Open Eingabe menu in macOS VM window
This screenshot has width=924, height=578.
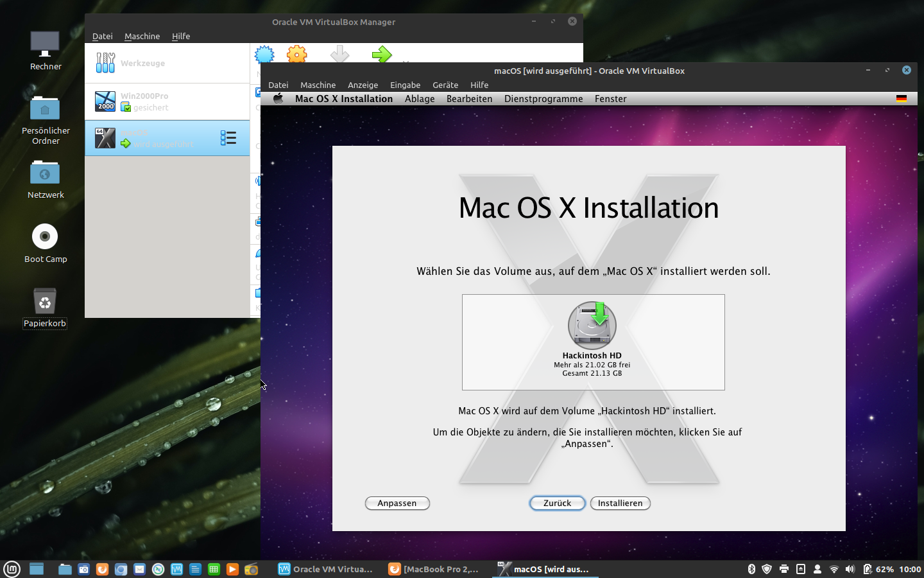pos(406,85)
